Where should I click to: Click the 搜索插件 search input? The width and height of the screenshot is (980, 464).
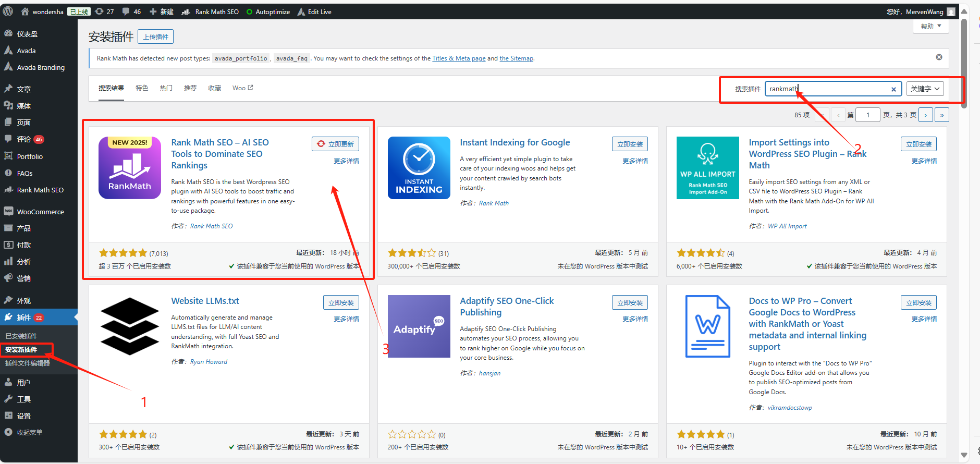pyautogui.click(x=833, y=89)
